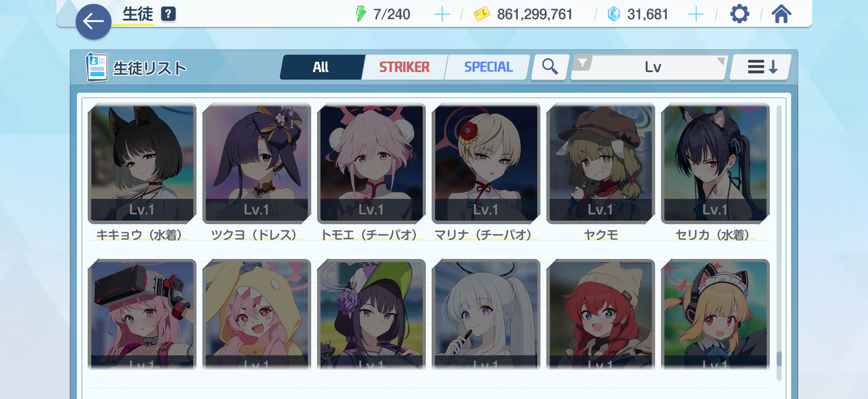Image resolution: width=868 pixels, height=399 pixels.
Task: Click the gold credit currency icon
Action: click(x=481, y=14)
